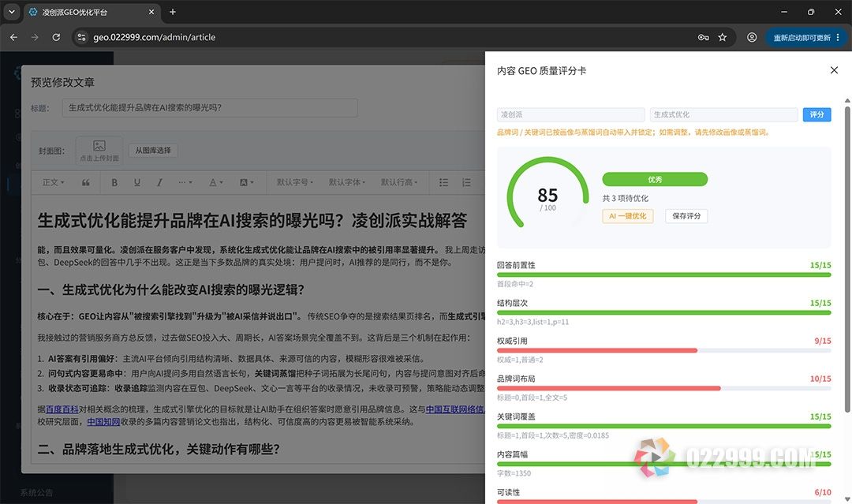Open the 默认字号 font size dropdown

(x=294, y=182)
